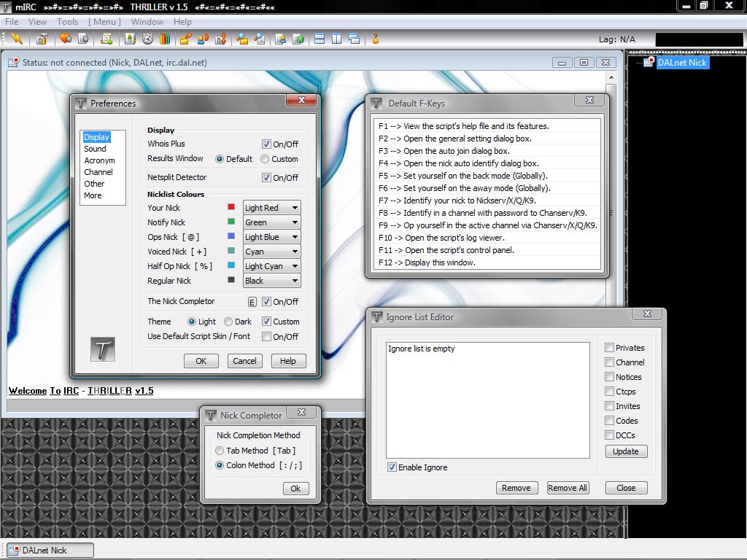Open Options via the hammer toolbar icon
The height and width of the screenshot is (560, 747).
coord(42,39)
